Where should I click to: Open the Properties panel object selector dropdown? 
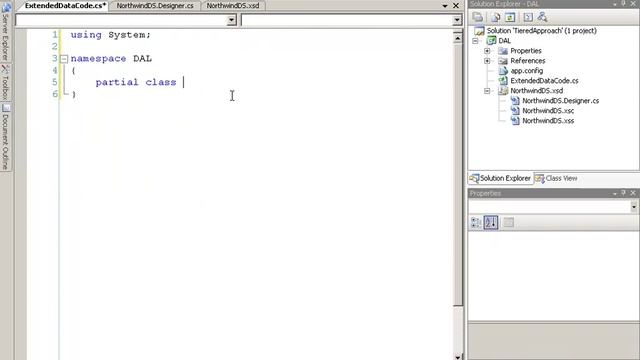coord(634,207)
